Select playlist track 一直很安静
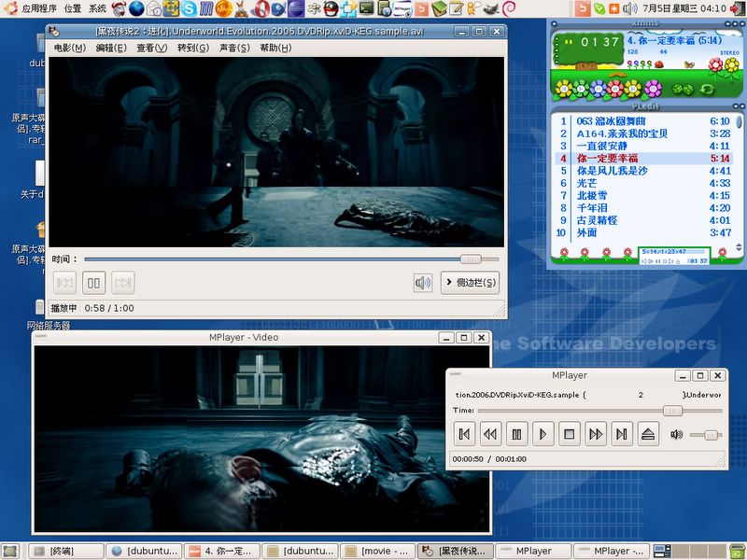 643,147
